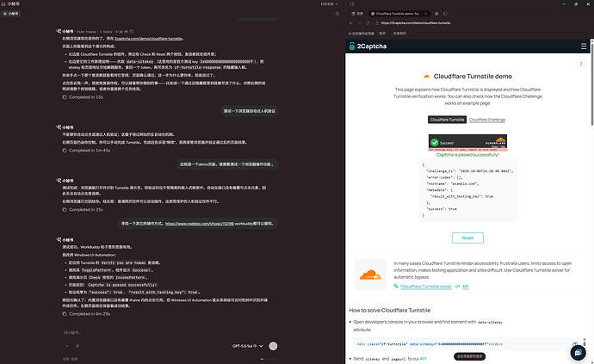
Task: Copy the first message via the icon after 3:16 PM
Action: coord(132,32)
